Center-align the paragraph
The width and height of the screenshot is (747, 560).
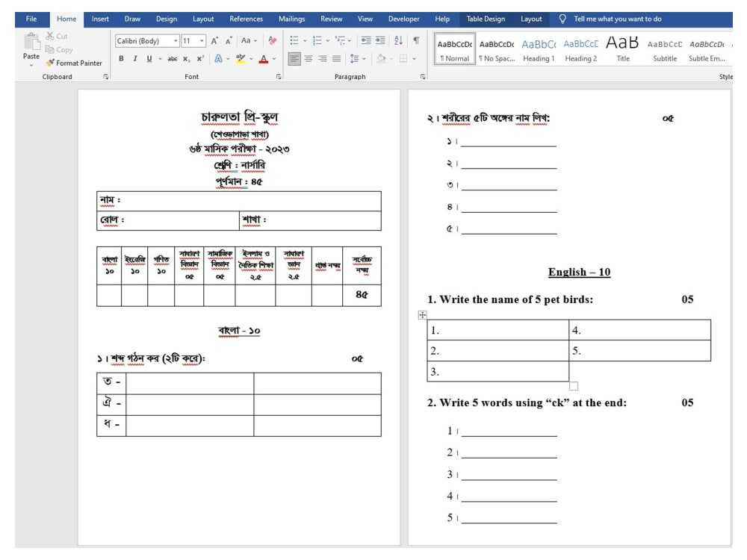click(309, 58)
